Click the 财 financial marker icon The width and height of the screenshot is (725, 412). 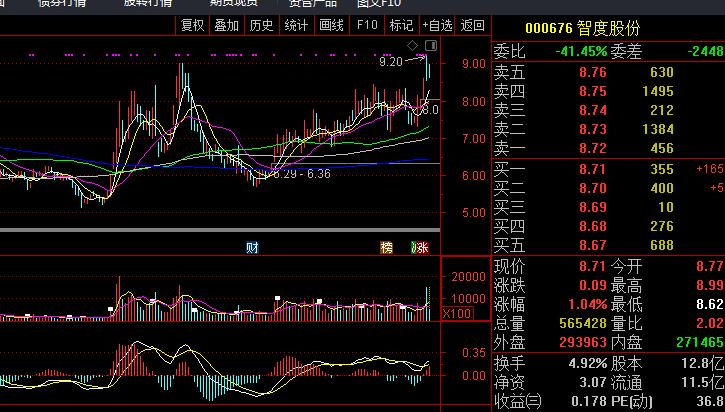pyautogui.click(x=253, y=247)
